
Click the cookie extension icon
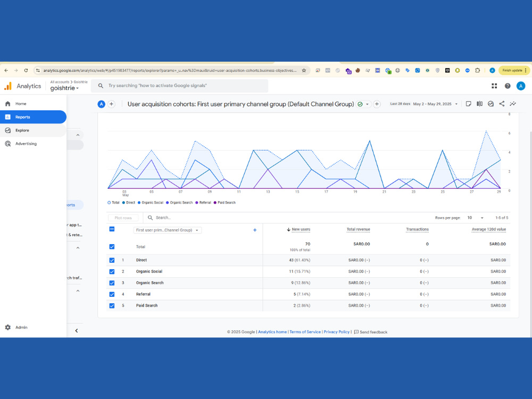coord(358,71)
